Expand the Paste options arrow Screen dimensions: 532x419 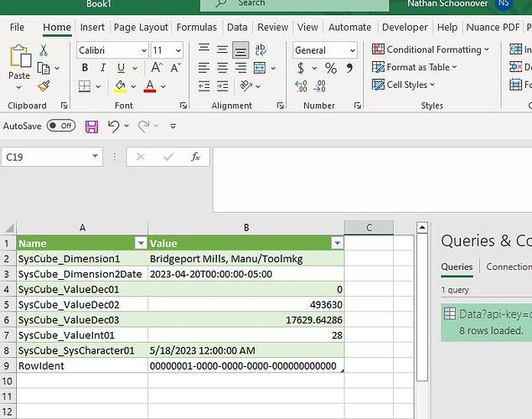pyautogui.click(x=19, y=87)
